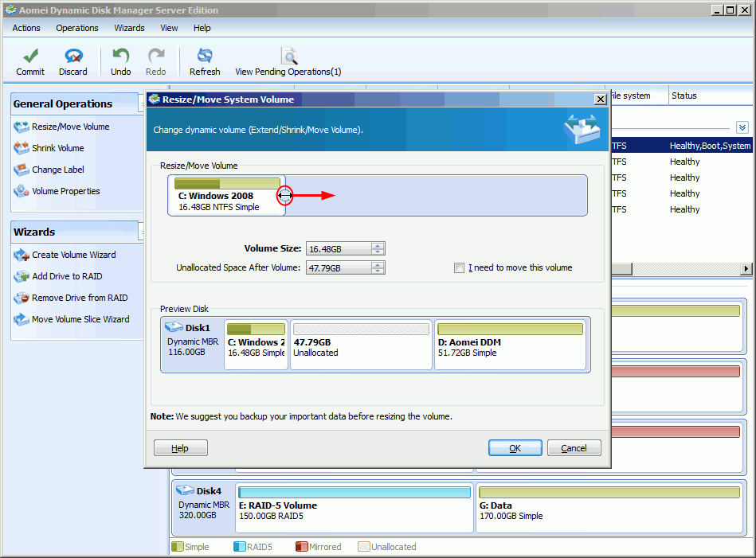Click the Add Drive to RAID icon
The height and width of the screenshot is (558, 756).
22,276
